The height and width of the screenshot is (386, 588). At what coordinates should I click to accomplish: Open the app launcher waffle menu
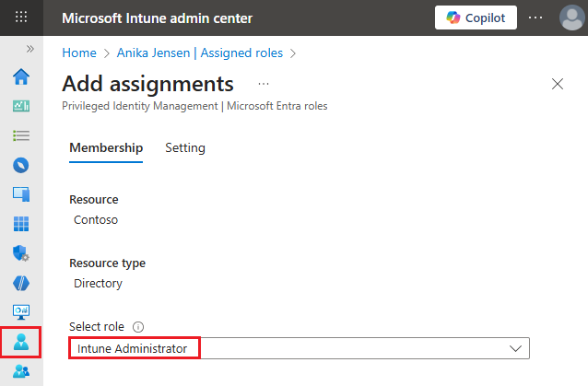click(21, 18)
